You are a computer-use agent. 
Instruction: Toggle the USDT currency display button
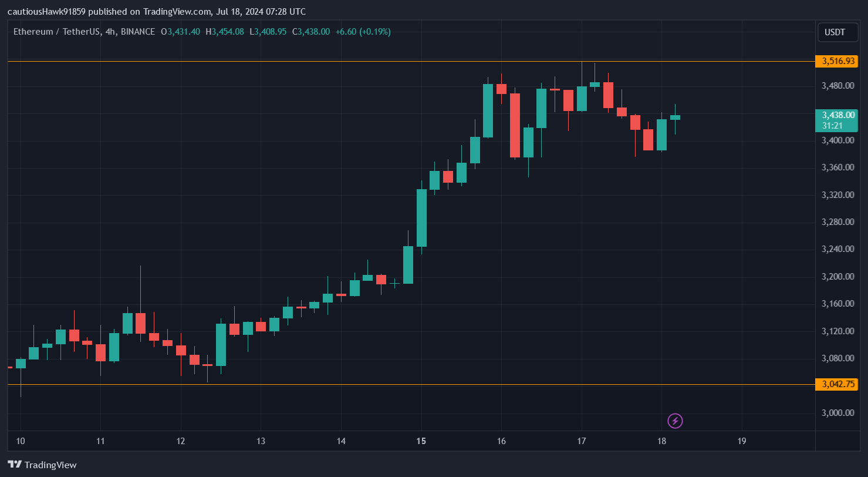[x=837, y=32]
